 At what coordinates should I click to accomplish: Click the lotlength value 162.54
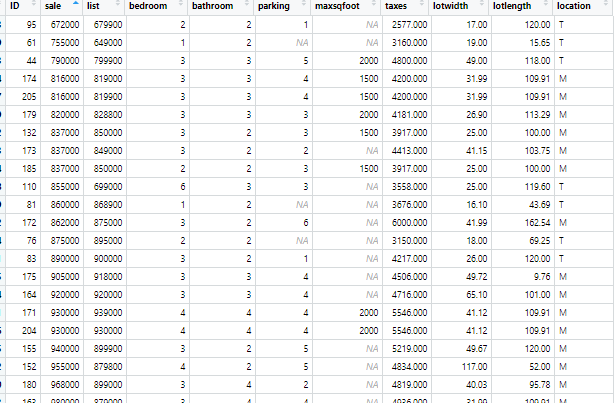537,223
